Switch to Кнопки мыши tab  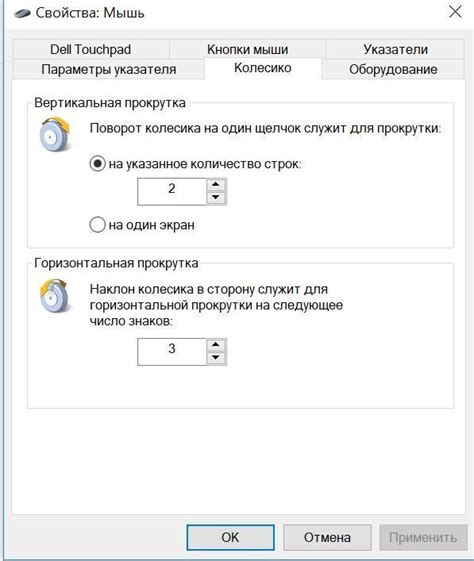click(248, 49)
